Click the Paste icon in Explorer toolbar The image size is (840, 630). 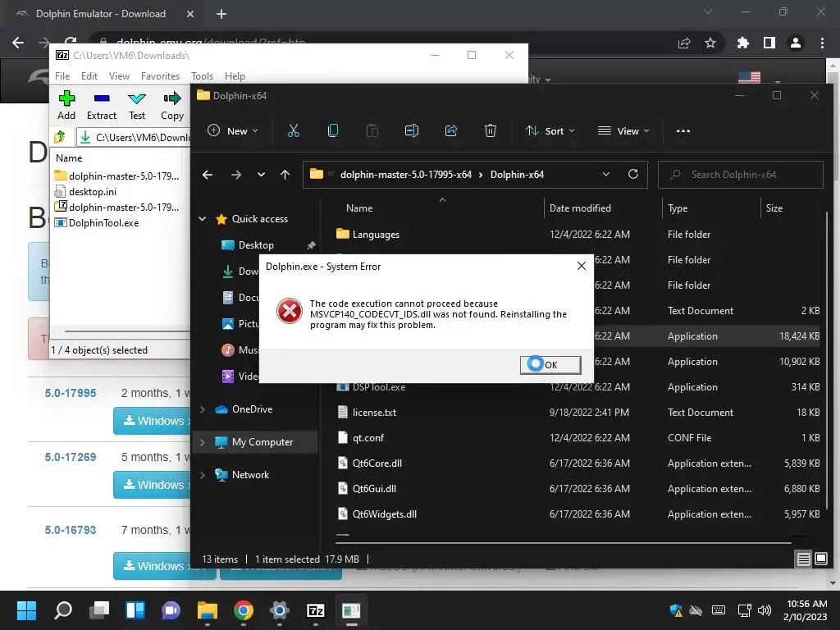point(372,130)
